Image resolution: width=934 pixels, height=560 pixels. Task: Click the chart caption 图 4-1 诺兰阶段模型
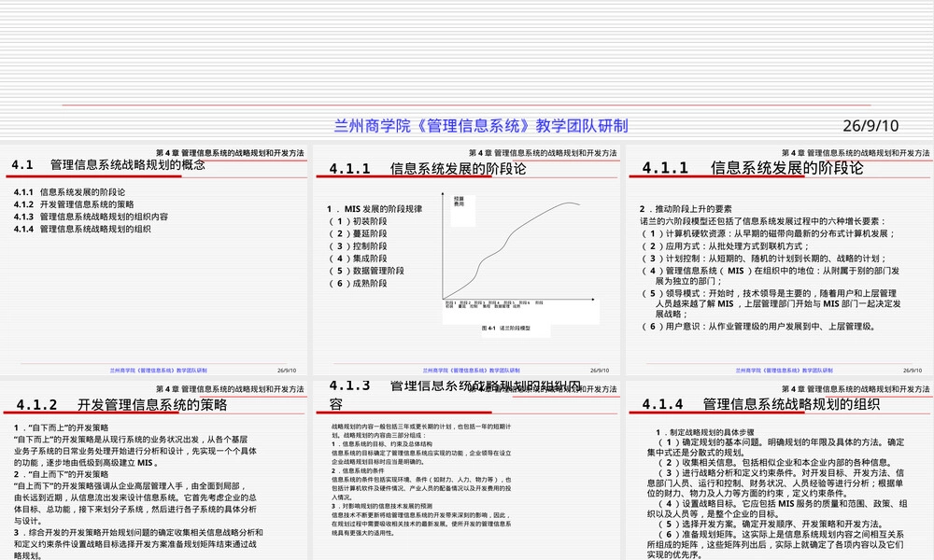point(505,328)
